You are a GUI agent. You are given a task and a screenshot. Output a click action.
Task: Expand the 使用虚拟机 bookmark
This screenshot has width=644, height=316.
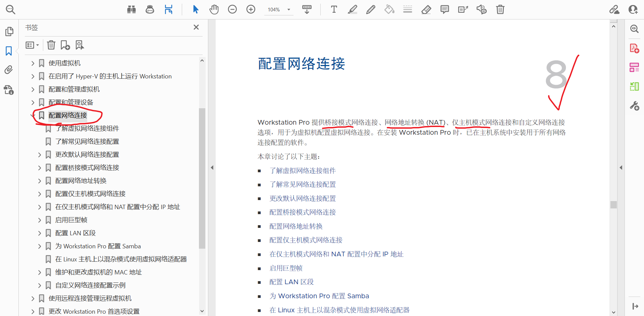click(33, 63)
